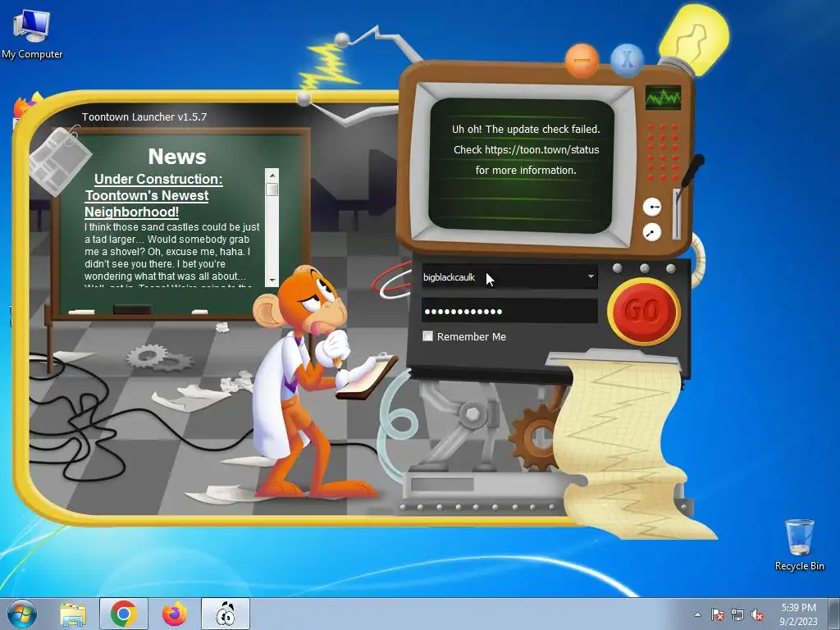Click the Toontown Launcher v1.5.7 title text

pyautogui.click(x=144, y=116)
